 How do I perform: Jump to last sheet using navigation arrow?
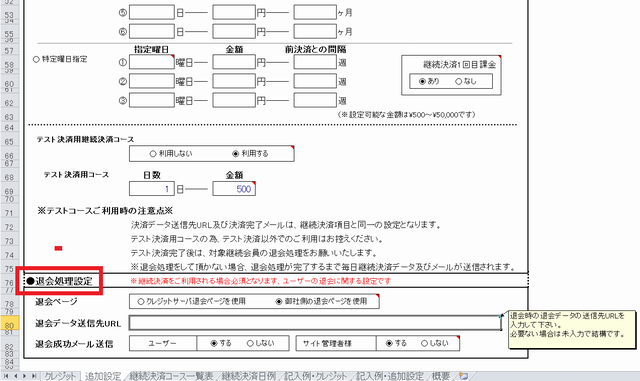34,376
